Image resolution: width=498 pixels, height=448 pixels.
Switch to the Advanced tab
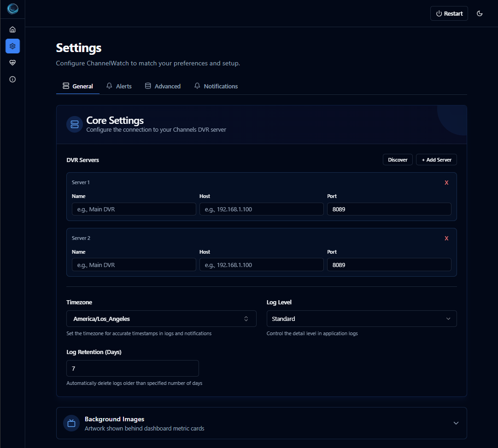click(163, 86)
